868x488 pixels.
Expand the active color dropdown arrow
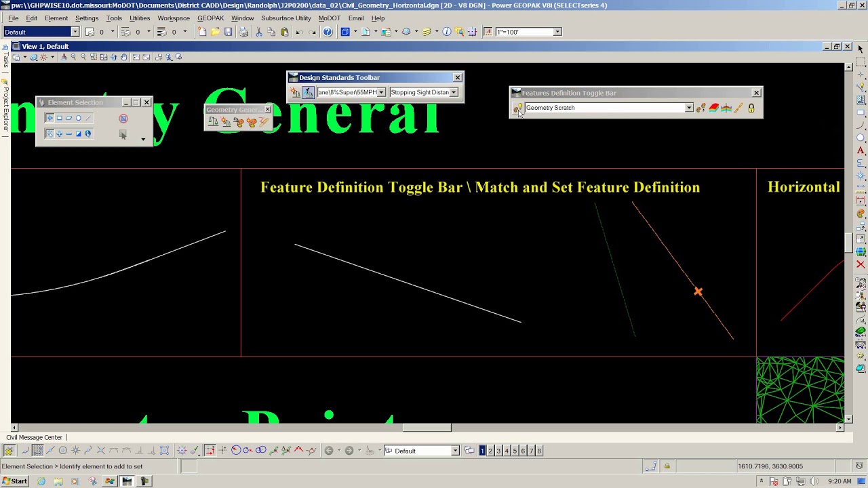pos(113,32)
